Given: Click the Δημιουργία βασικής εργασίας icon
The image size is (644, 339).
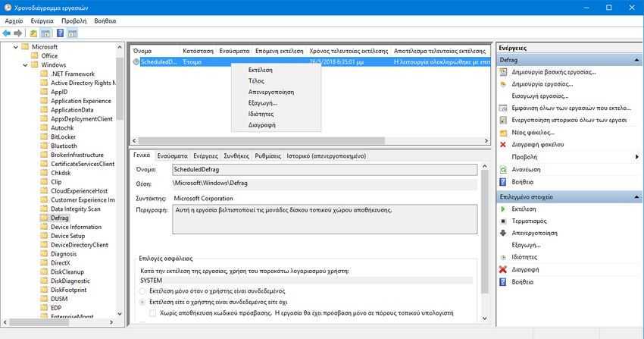Looking at the screenshot, I should point(503,72).
